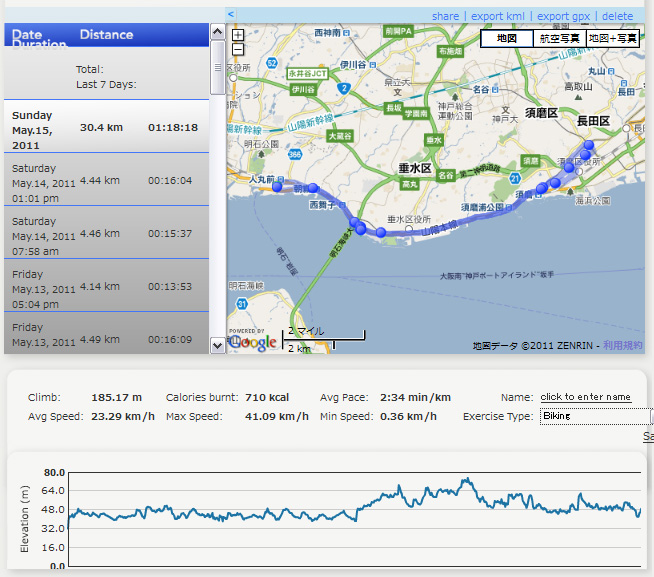Click to enter activity name field
The height and width of the screenshot is (577, 654).
pyautogui.click(x=586, y=397)
